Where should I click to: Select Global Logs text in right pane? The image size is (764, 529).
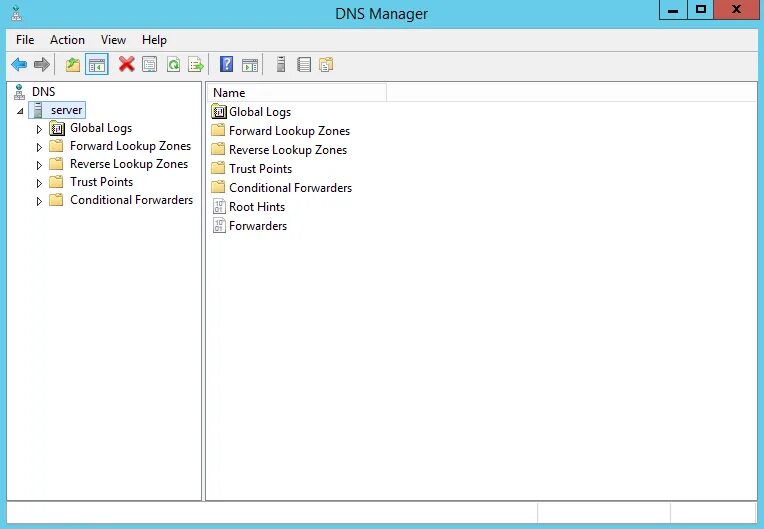click(x=260, y=112)
